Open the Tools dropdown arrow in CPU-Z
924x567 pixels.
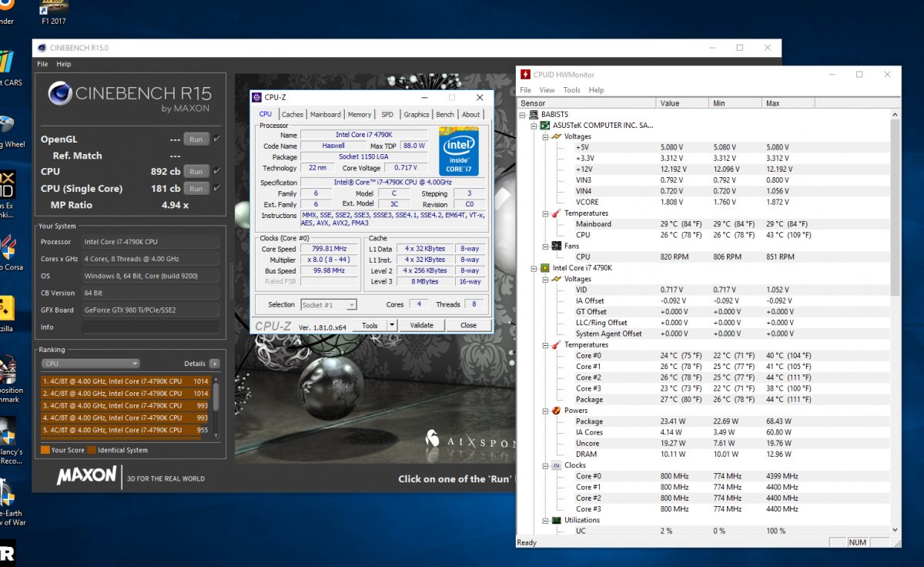pos(391,325)
